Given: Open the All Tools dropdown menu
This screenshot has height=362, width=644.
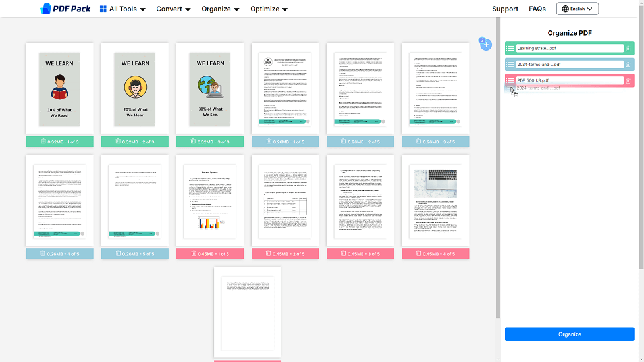Looking at the screenshot, I should pyautogui.click(x=122, y=9).
